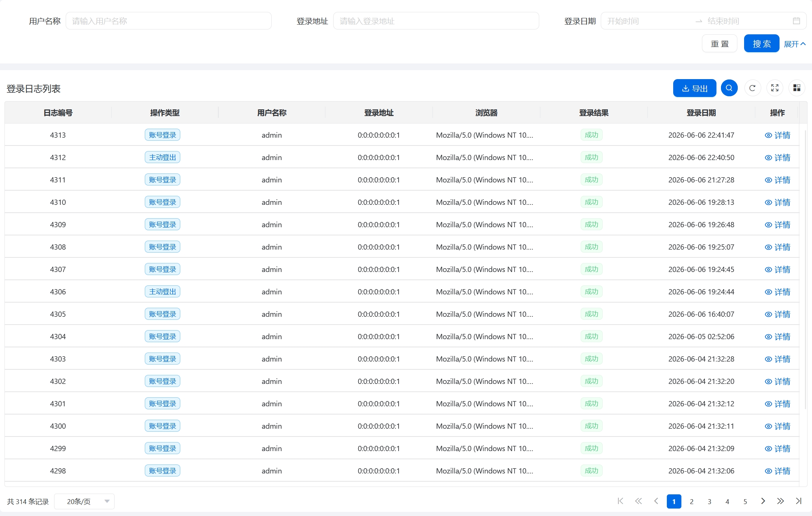Click the 搜索 search button
This screenshot has width=812, height=516.
click(762, 44)
